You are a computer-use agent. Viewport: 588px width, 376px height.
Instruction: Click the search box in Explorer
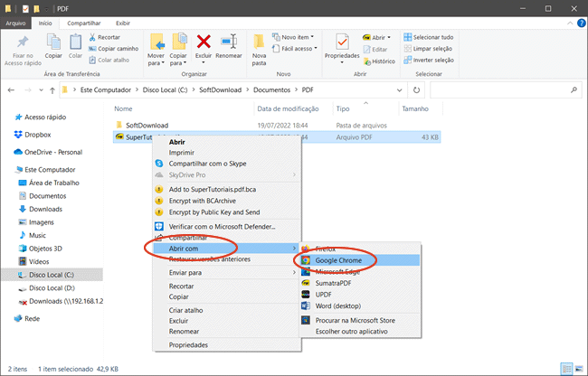coord(502,89)
